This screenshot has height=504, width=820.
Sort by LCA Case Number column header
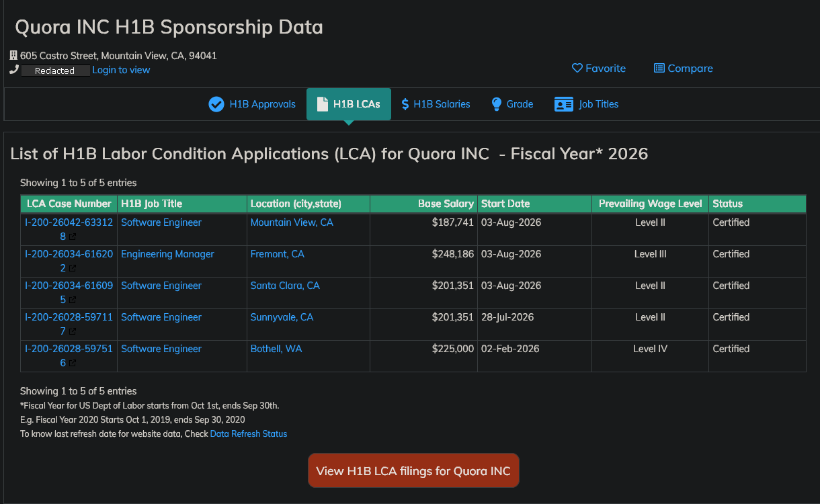click(69, 204)
